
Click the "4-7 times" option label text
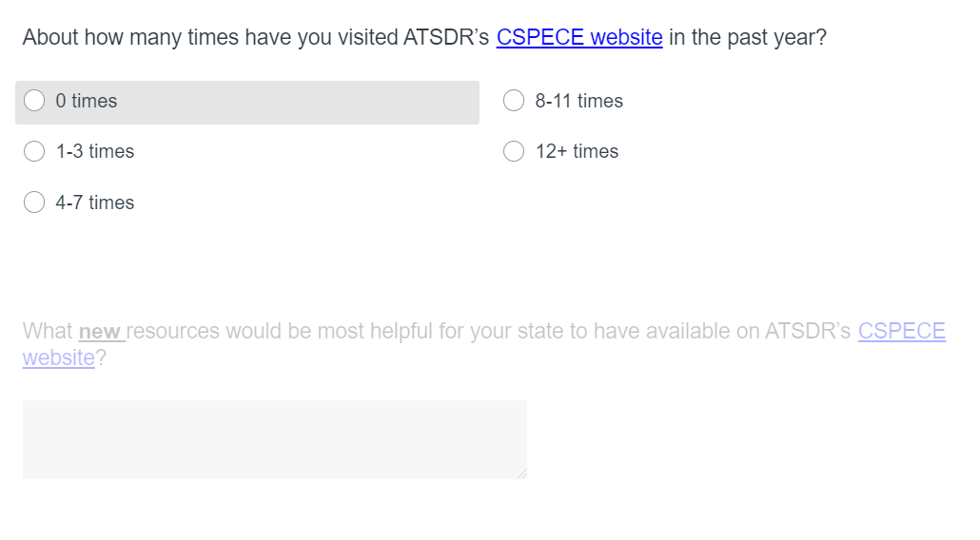point(95,202)
